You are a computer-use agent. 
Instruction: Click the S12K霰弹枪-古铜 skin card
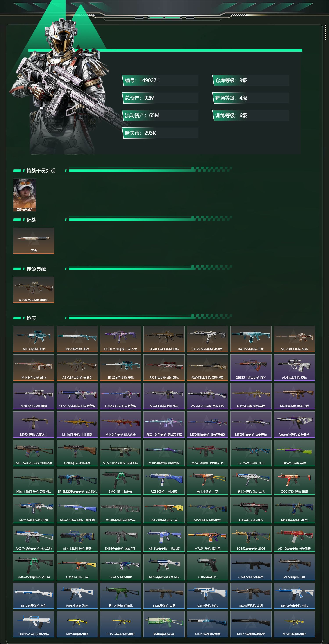[164, 596]
